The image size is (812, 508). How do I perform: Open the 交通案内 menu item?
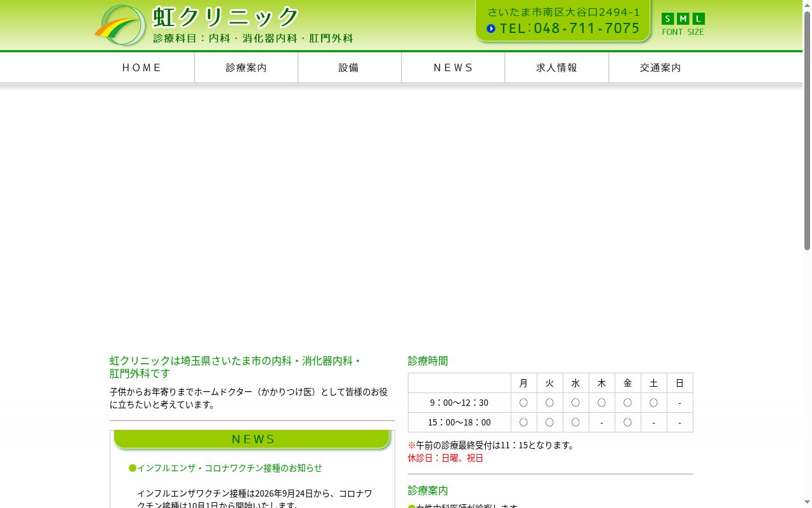[x=660, y=67]
